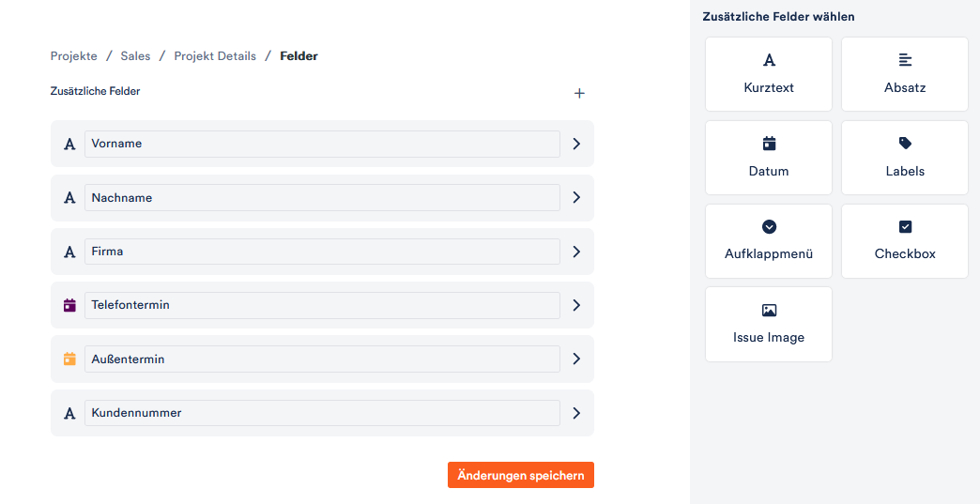Click into the Nachname name field
The width and height of the screenshot is (980, 504).
pyautogui.click(x=322, y=198)
